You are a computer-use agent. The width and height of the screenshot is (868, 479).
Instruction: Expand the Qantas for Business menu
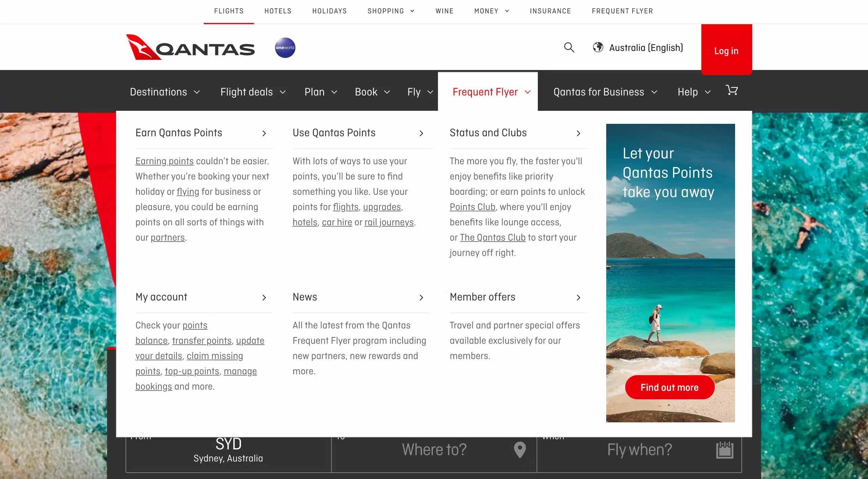coord(605,92)
